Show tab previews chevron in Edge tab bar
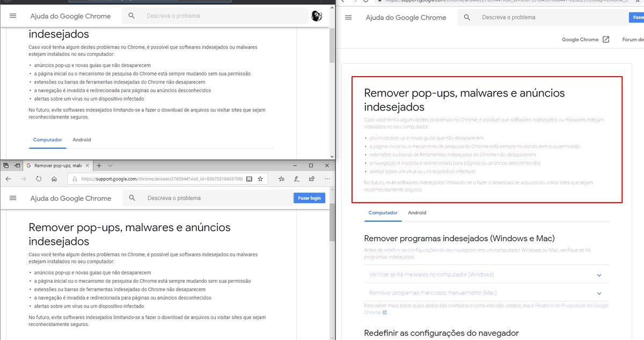This screenshot has width=644, height=340. (110, 166)
